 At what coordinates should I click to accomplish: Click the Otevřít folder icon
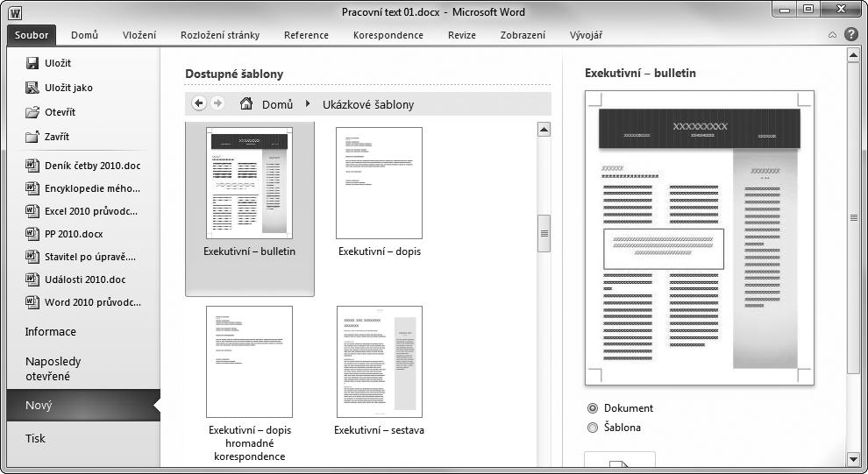32,112
